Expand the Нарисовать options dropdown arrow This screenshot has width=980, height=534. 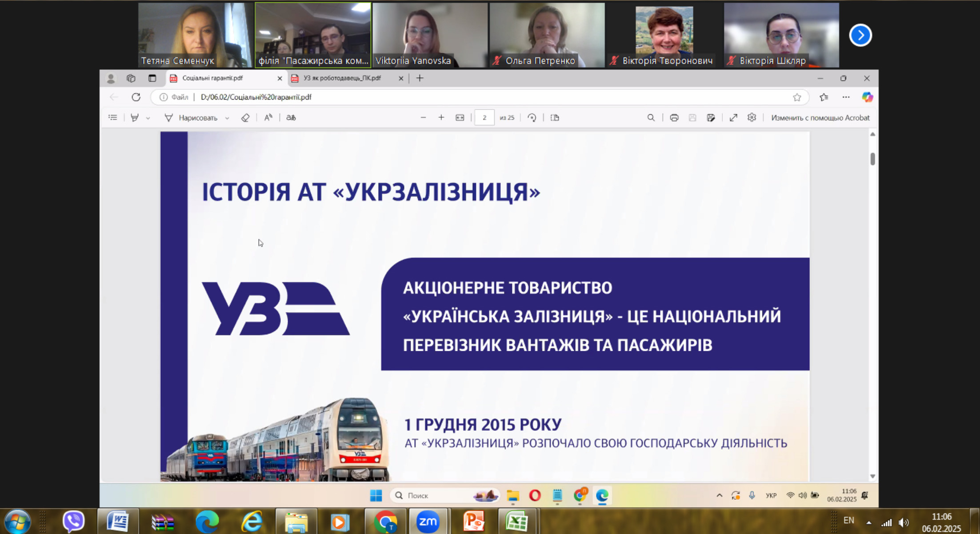(x=227, y=118)
